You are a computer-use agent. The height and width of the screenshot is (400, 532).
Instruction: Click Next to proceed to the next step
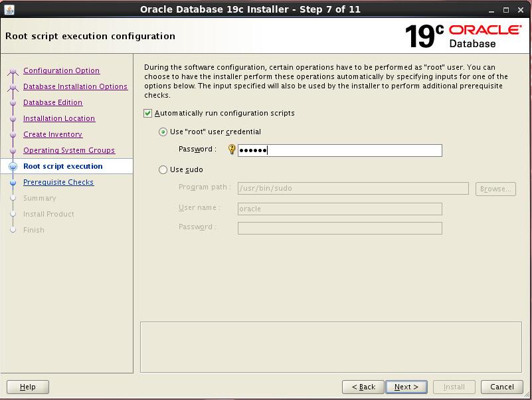pyautogui.click(x=406, y=387)
